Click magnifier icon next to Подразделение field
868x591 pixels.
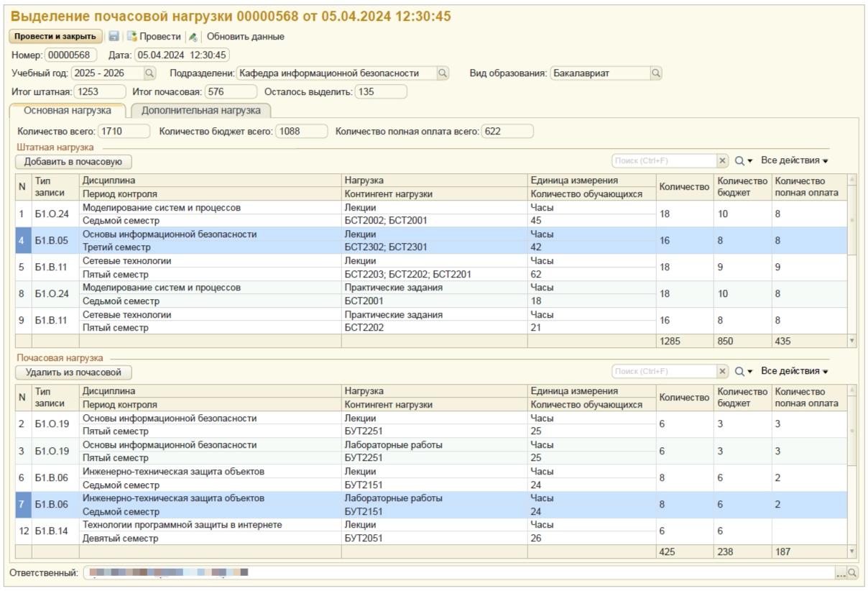tap(443, 73)
